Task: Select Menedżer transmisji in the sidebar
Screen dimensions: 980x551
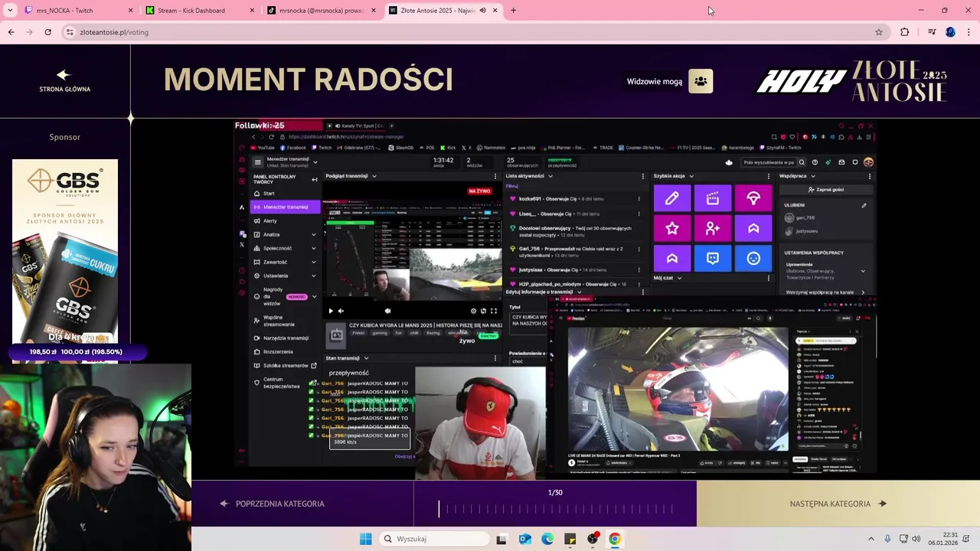Action: pyautogui.click(x=286, y=207)
